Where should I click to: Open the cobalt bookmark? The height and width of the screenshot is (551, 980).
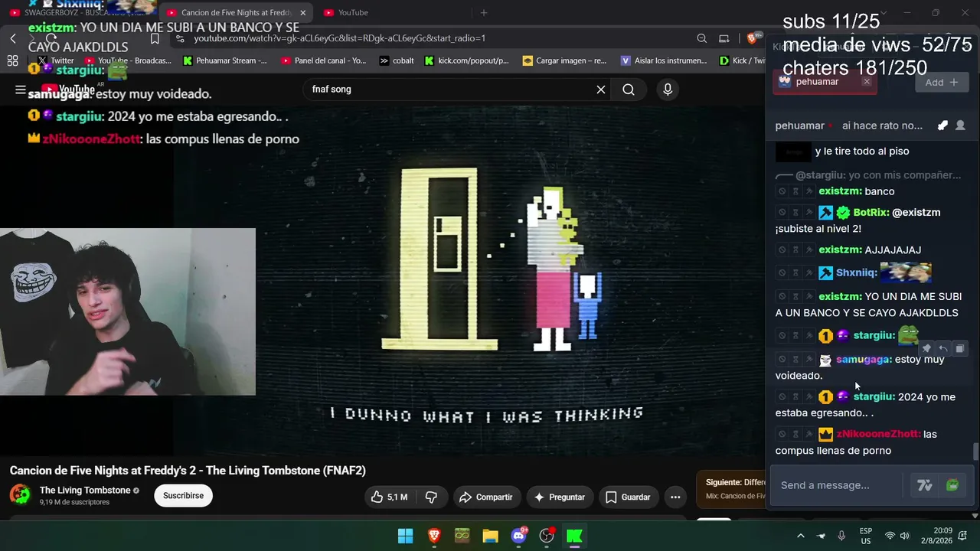[397, 60]
